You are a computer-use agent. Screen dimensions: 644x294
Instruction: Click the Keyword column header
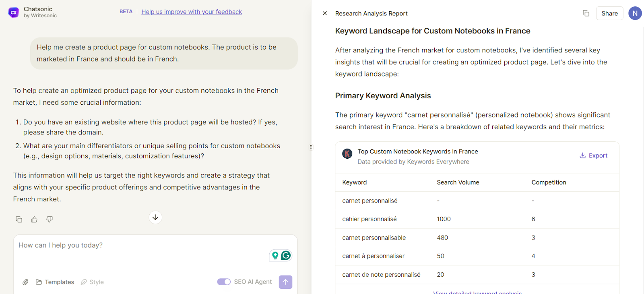[354, 182]
